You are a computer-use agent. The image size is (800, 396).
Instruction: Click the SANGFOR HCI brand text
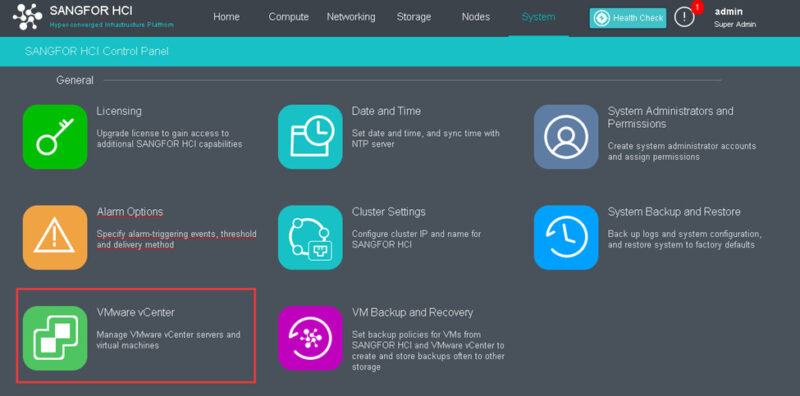pos(91,10)
